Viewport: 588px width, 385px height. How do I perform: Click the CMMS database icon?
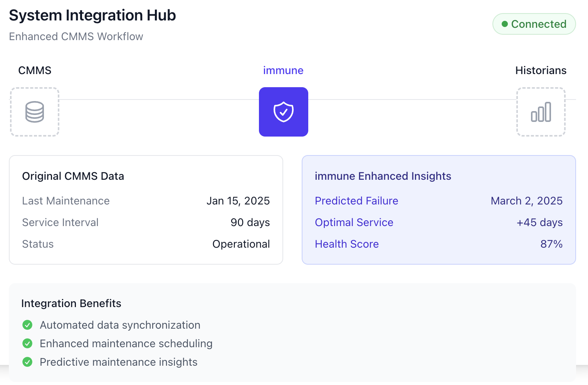(35, 112)
